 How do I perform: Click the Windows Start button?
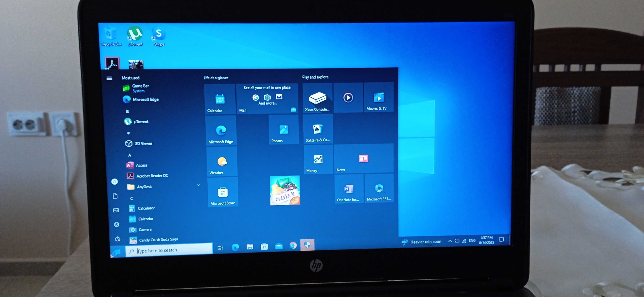[x=117, y=252]
